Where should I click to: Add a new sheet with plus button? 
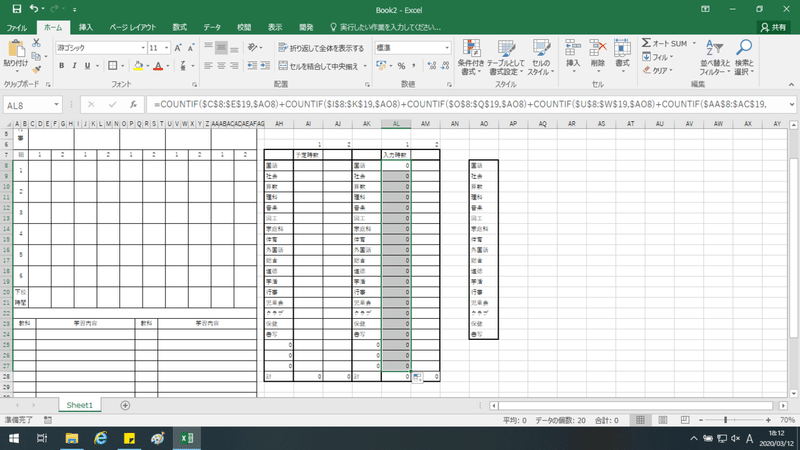tap(125, 405)
